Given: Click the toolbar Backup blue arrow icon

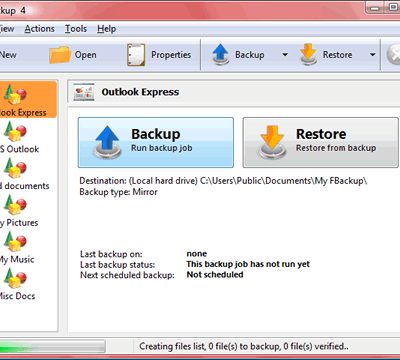Looking at the screenshot, I should point(220,54).
